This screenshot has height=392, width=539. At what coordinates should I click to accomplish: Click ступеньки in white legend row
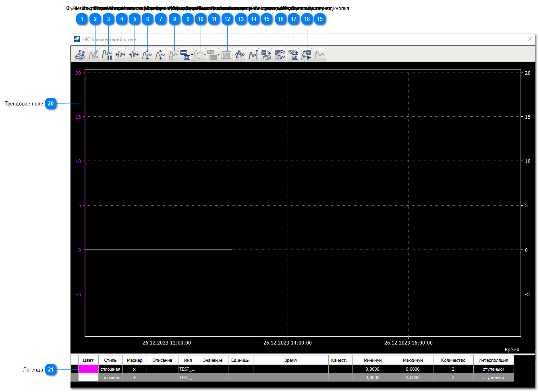[x=493, y=378]
